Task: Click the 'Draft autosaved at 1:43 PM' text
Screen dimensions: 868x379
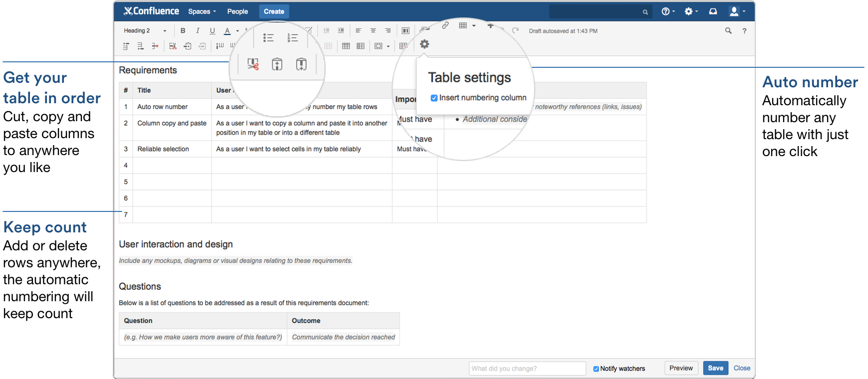Action: pos(563,31)
